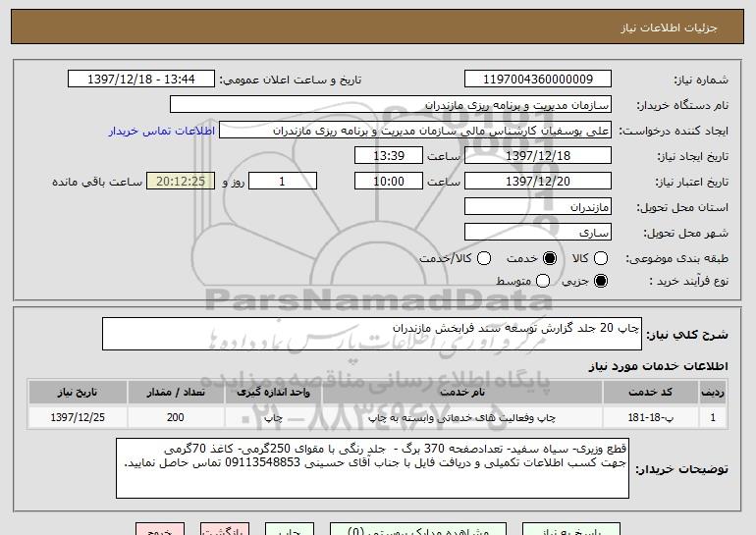Image resolution: width=756 pixels, height=535 pixels.
Task: Click the کد خدمت column header
Action: pos(650,393)
